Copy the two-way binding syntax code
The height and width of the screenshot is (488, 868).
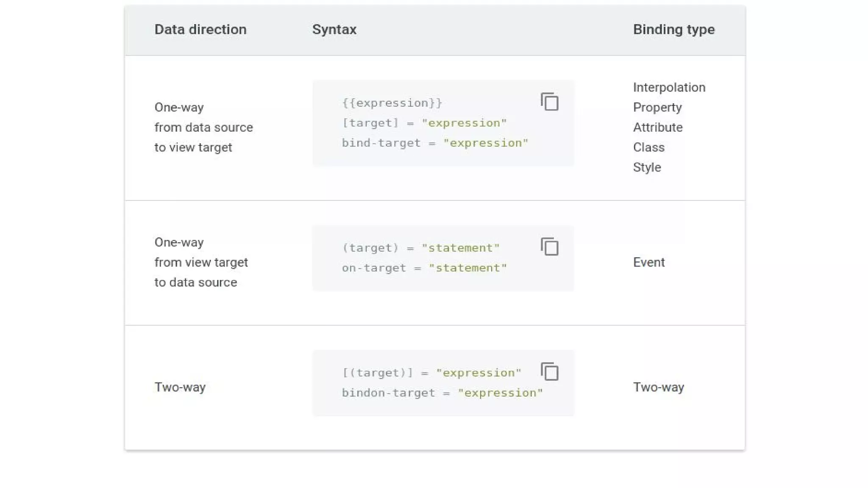pos(549,372)
